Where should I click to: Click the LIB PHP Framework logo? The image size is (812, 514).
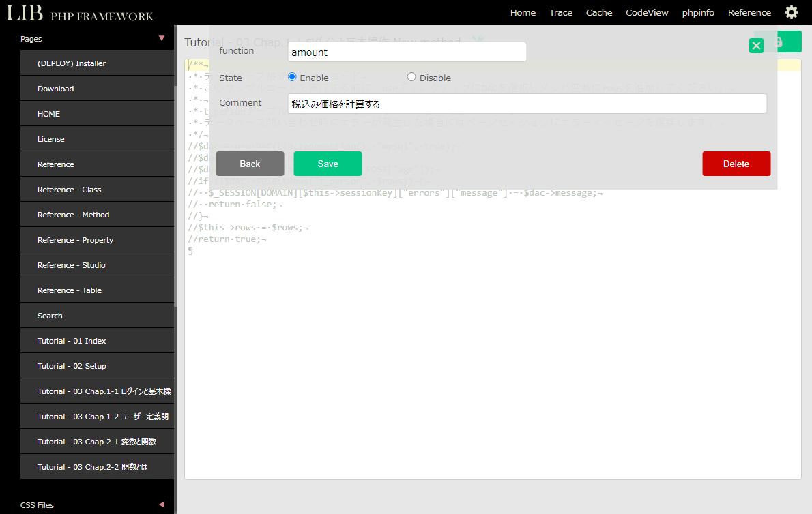click(80, 13)
